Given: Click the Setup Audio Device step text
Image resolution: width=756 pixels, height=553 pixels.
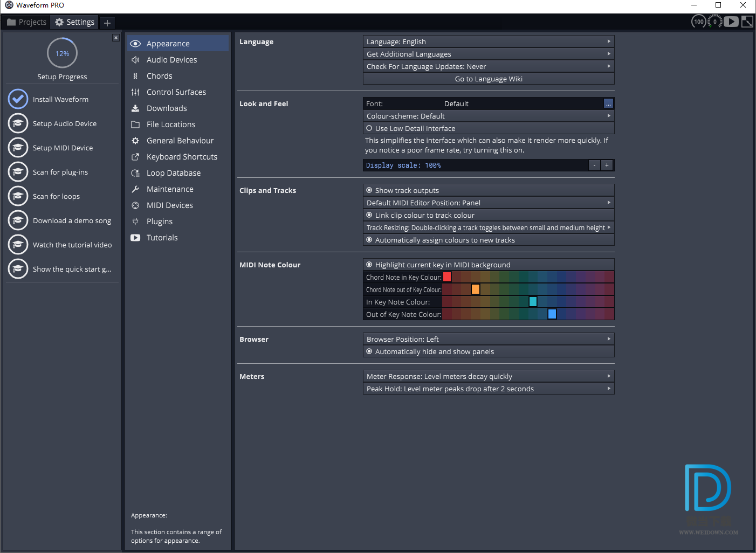Looking at the screenshot, I should point(65,123).
